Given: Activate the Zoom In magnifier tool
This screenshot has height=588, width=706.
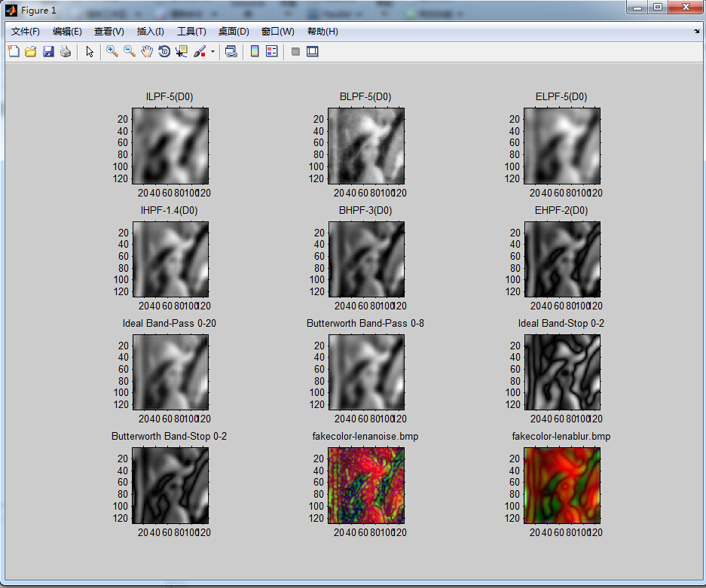Looking at the screenshot, I should (x=112, y=51).
